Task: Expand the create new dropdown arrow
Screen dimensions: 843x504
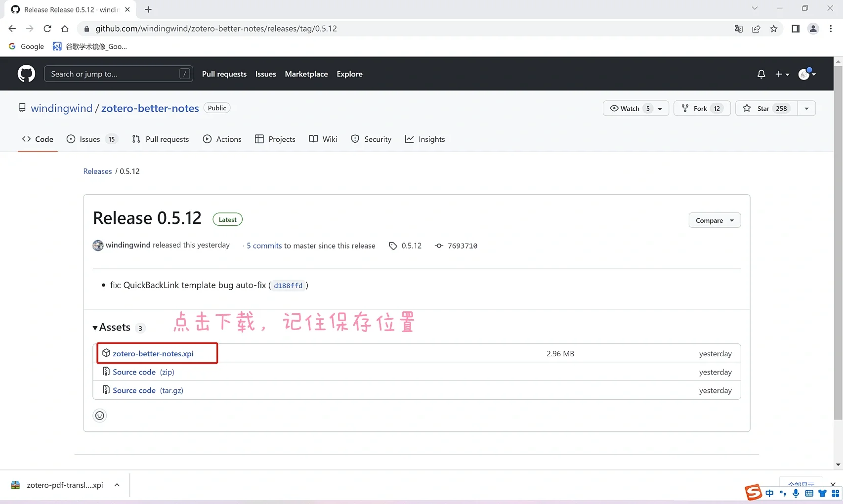Action: [787, 74]
